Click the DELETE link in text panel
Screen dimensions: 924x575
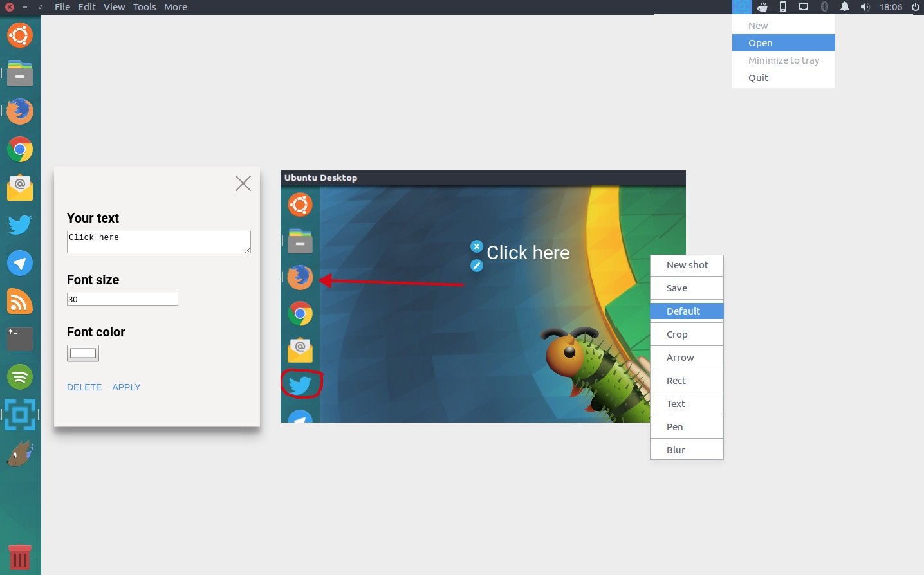(84, 387)
